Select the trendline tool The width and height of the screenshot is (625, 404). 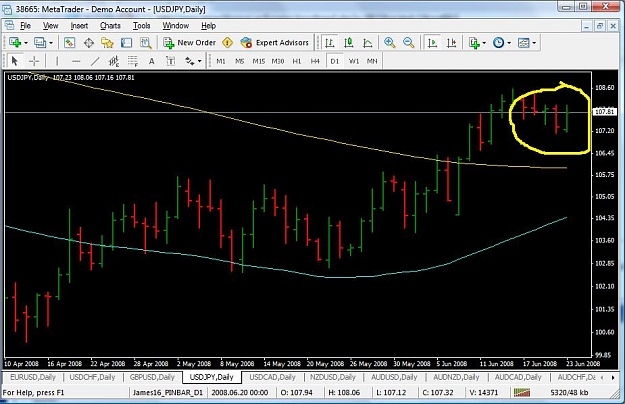click(x=95, y=61)
